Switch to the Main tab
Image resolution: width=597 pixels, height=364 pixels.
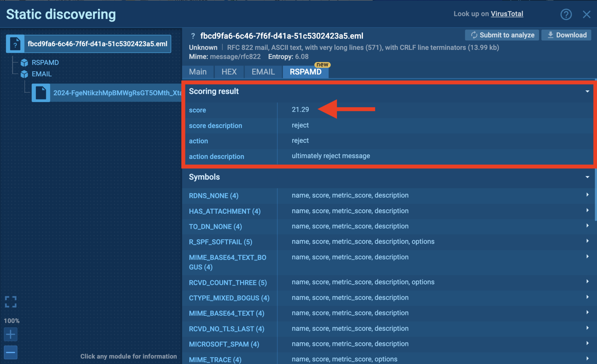pos(198,72)
